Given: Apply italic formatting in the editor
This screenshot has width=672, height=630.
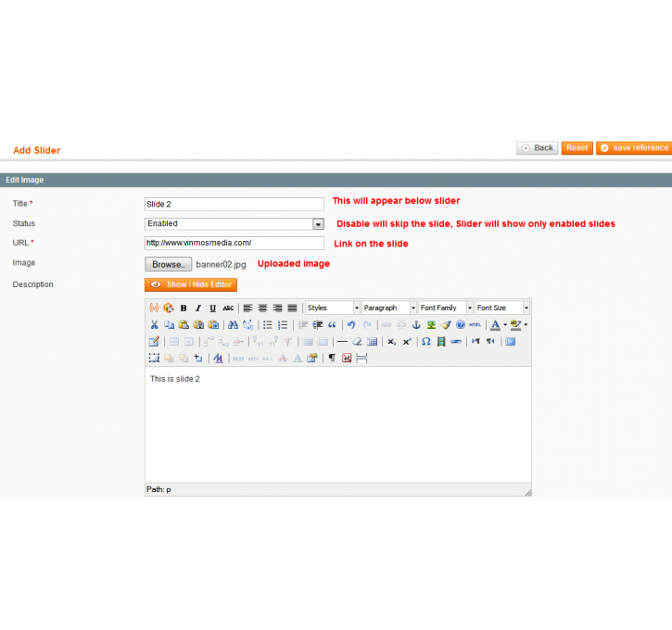Looking at the screenshot, I should tap(197, 308).
